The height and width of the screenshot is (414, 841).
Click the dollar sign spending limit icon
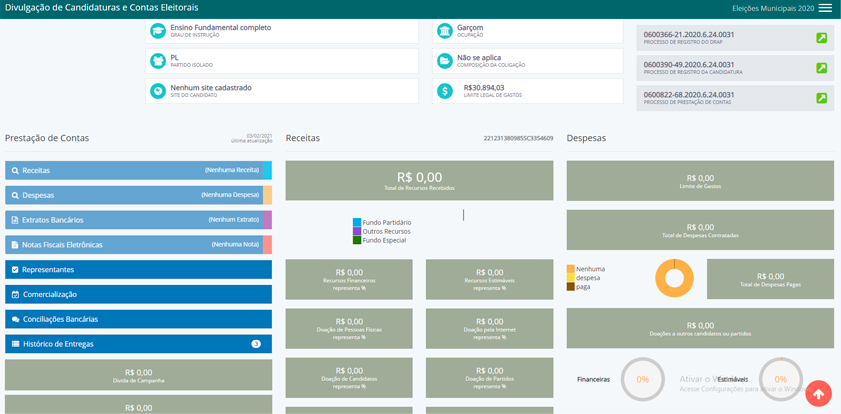(x=445, y=91)
